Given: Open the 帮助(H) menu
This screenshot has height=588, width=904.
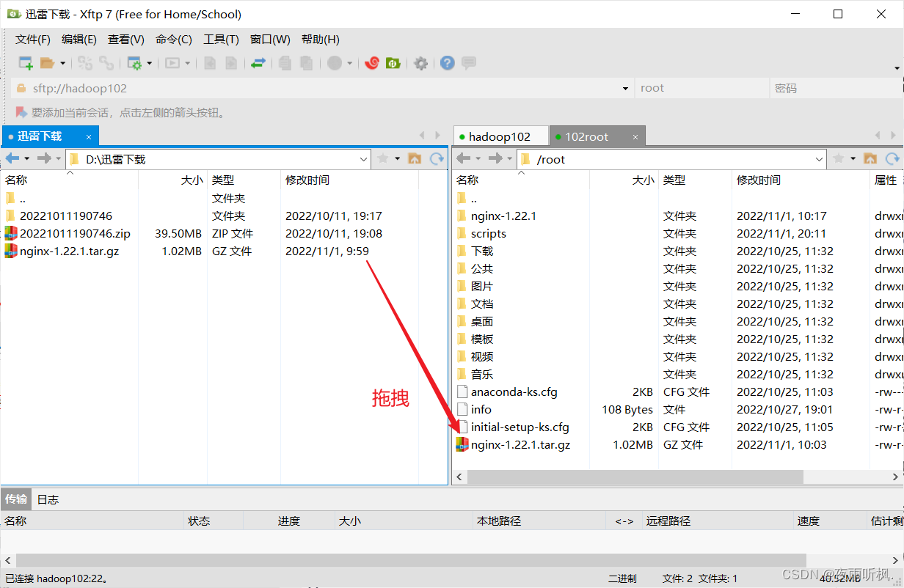Looking at the screenshot, I should 321,40.
